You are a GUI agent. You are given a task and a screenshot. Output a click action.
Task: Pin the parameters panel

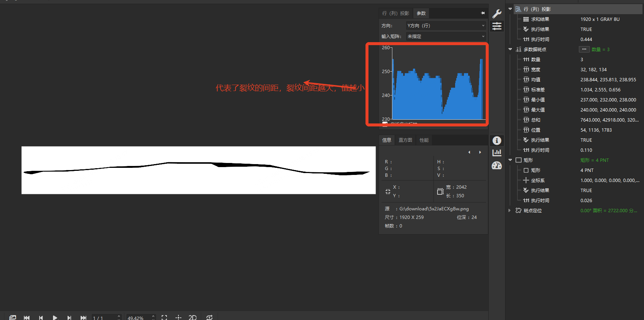[x=483, y=13]
